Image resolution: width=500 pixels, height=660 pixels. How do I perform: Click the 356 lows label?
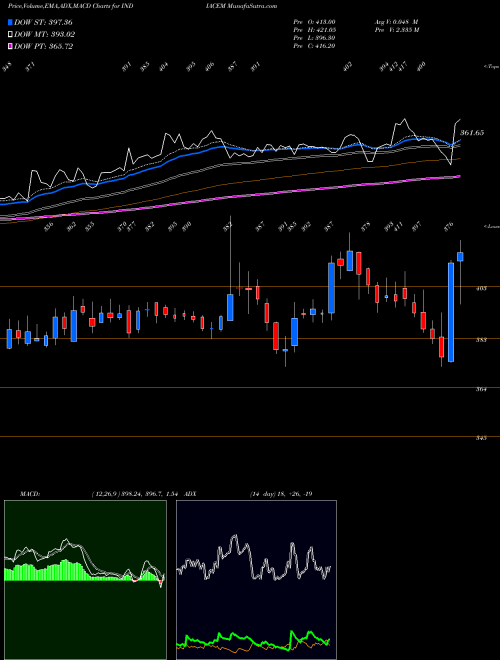tap(49, 226)
